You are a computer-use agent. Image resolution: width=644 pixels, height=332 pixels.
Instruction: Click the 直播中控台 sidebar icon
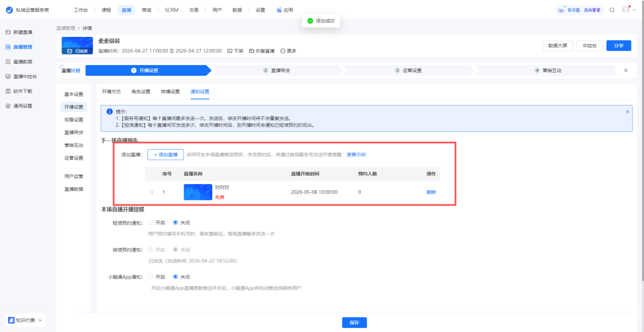point(8,76)
